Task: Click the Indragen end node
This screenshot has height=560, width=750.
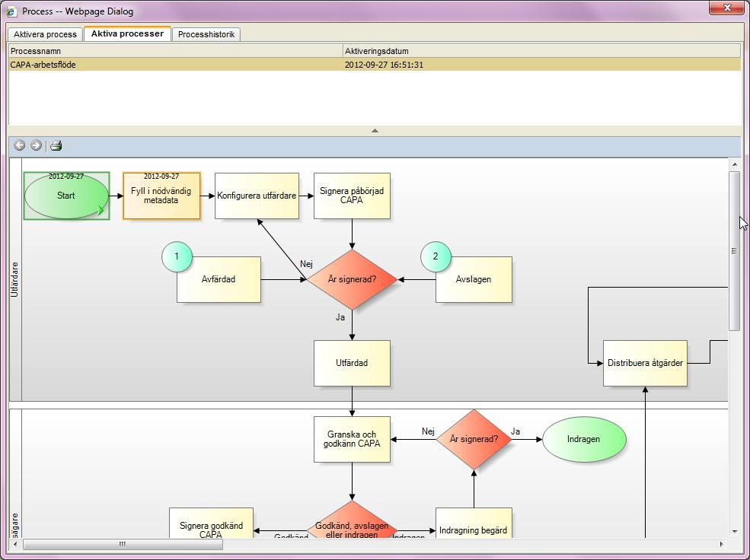Action: pos(583,439)
